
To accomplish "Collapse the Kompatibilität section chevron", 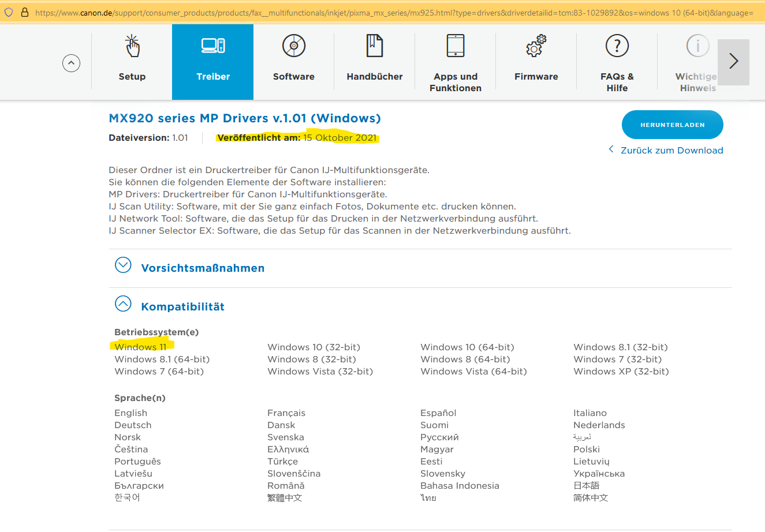I will pos(123,304).
